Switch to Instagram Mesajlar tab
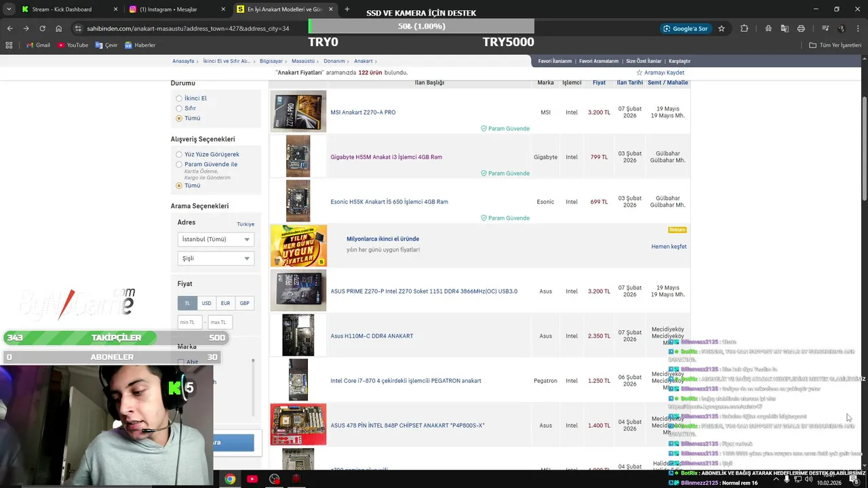The width and height of the screenshot is (868, 488). point(178,9)
